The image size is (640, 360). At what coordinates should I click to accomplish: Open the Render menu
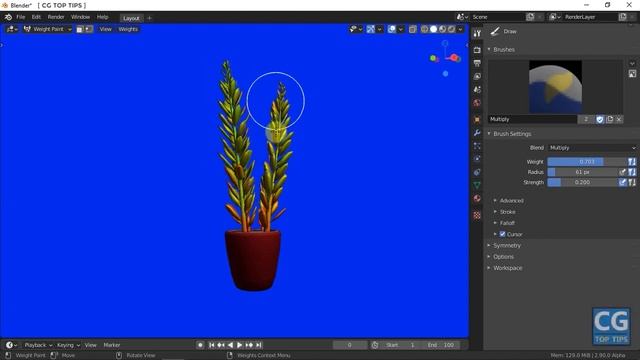[x=56, y=17]
